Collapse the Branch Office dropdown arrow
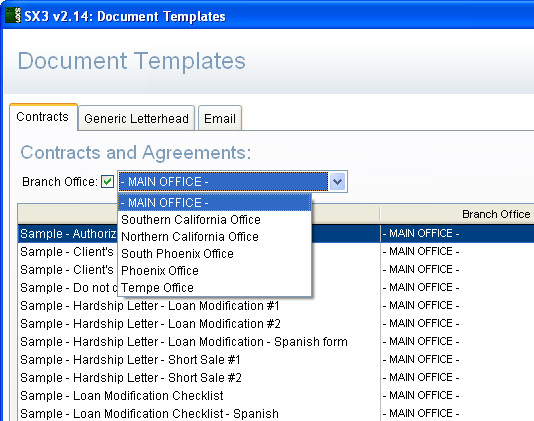This screenshot has width=534, height=421. pos(337,182)
